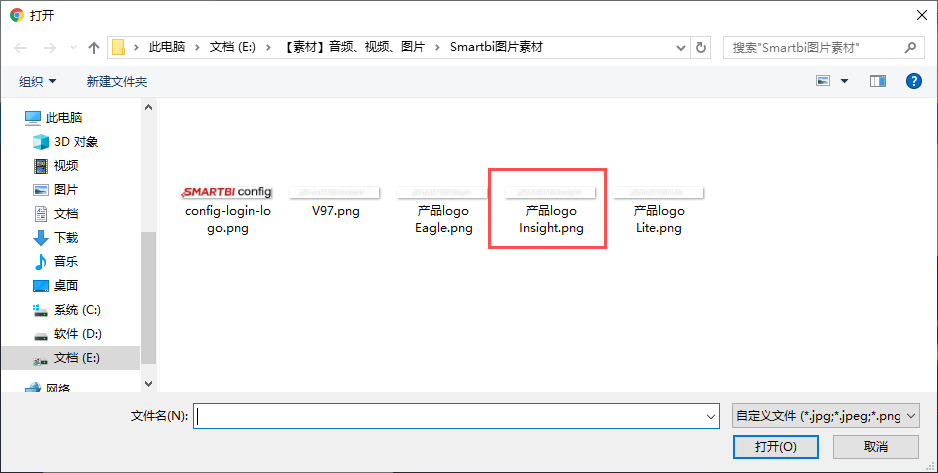Viewport: 938px width, 473px height.
Task: Click the 图片 picture icon
Action: (41, 190)
